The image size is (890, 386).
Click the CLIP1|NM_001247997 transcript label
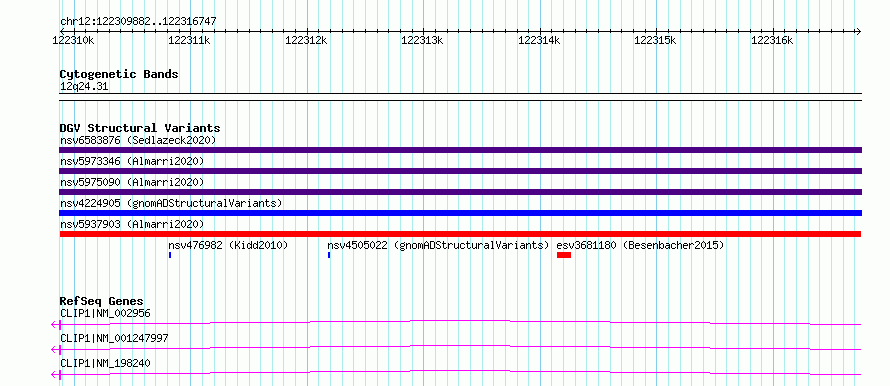pos(114,338)
